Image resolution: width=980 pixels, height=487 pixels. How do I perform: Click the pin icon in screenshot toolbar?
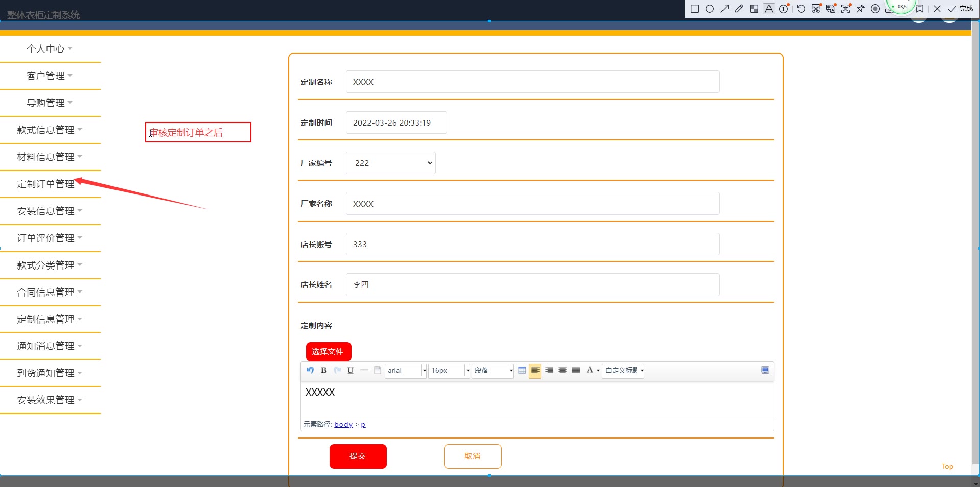click(x=860, y=9)
